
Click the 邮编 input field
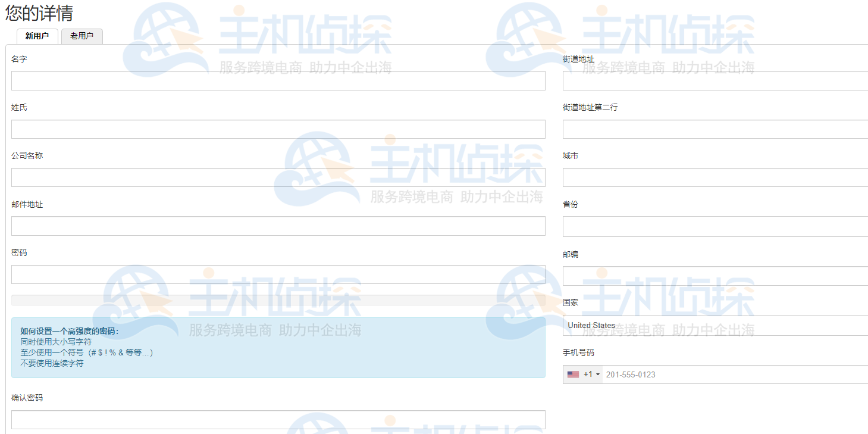click(x=713, y=276)
